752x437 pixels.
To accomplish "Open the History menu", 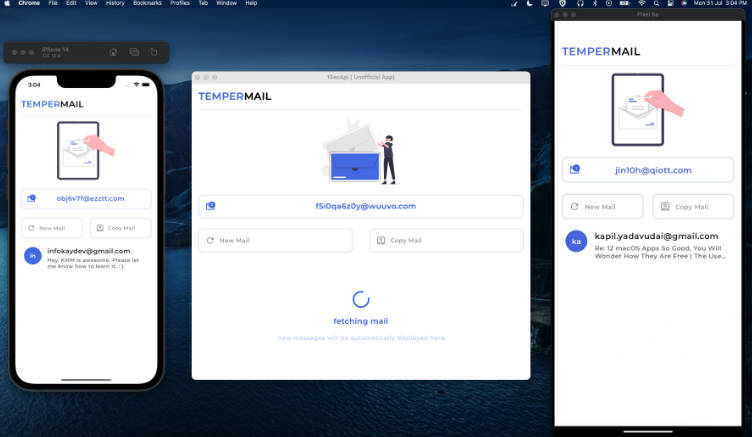I will 115,3.
